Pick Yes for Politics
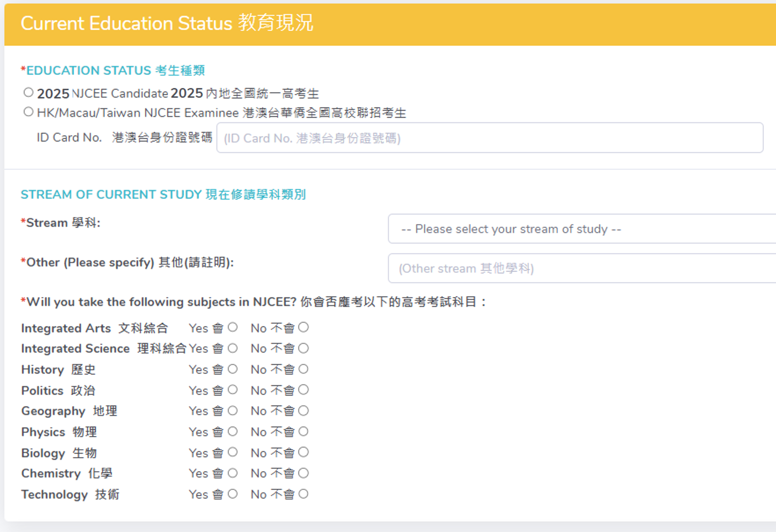Viewport: 776px width, 532px height. coord(233,390)
